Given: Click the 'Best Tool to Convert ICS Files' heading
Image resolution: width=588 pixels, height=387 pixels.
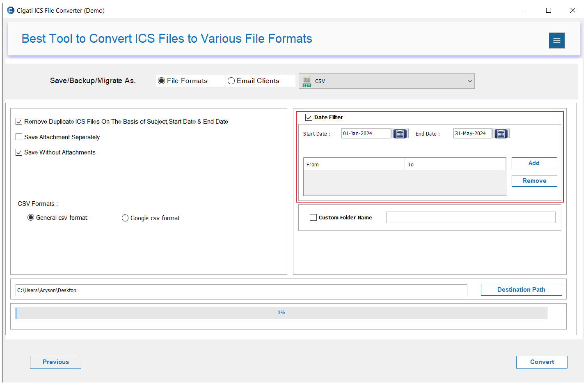Looking at the screenshot, I should point(167,39).
